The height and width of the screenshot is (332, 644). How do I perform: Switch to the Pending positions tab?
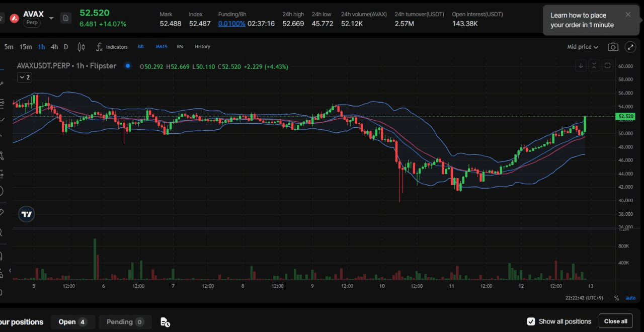(x=125, y=322)
